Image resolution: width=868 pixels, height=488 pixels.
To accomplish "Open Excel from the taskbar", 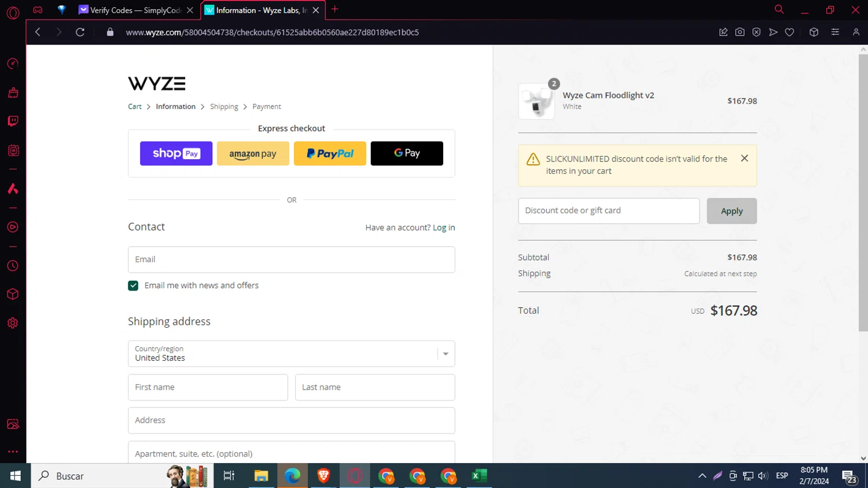I will click(x=479, y=476).
